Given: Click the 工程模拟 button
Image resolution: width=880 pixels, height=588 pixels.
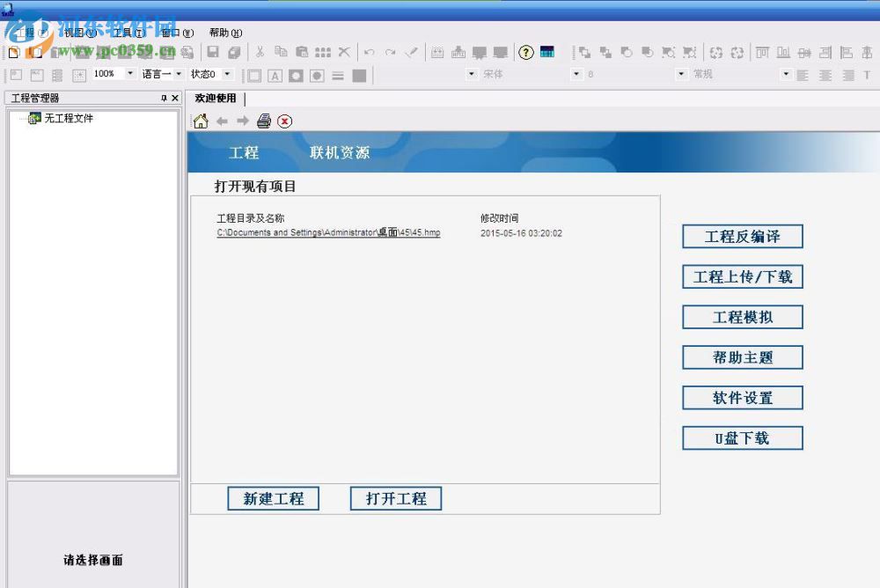Looking at the screenshot, I should 742,317.
